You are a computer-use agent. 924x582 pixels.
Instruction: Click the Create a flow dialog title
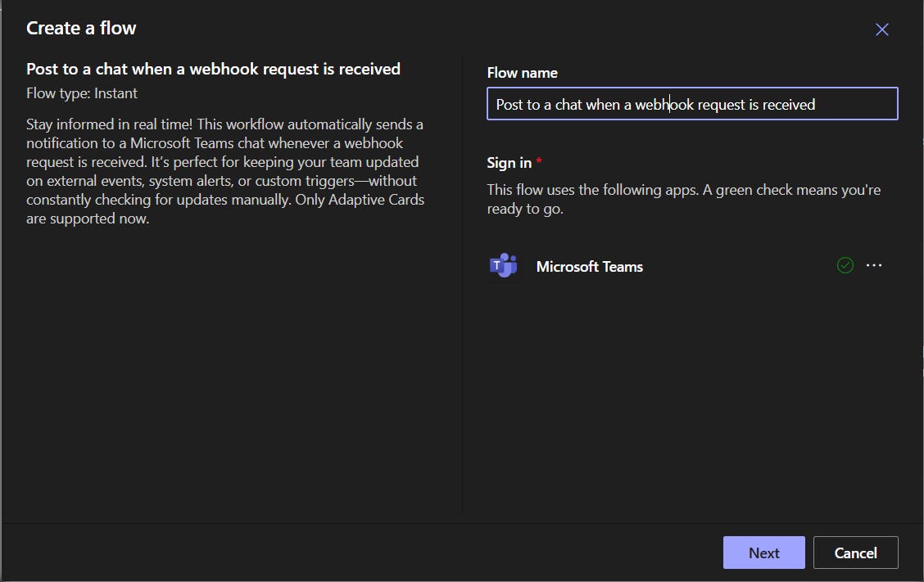point(81,28)
